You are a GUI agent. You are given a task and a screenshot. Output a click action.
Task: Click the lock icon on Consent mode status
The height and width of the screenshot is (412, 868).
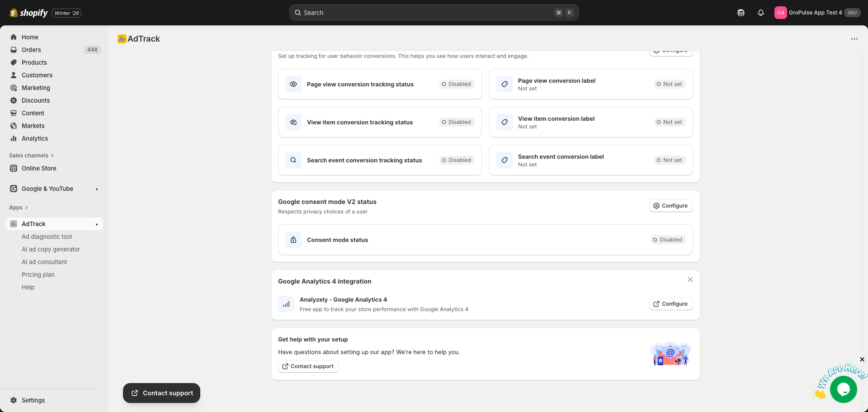[293, 240]
